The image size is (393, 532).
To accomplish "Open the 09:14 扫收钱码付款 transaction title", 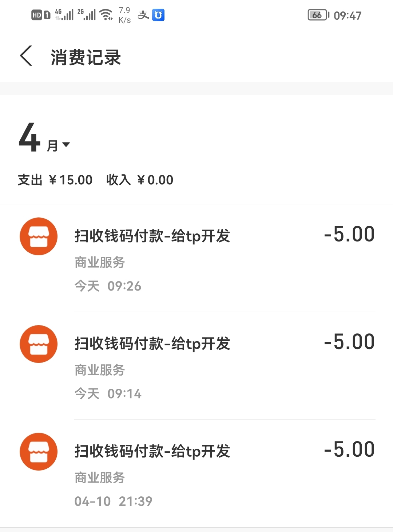I will [x=152, y=344].
